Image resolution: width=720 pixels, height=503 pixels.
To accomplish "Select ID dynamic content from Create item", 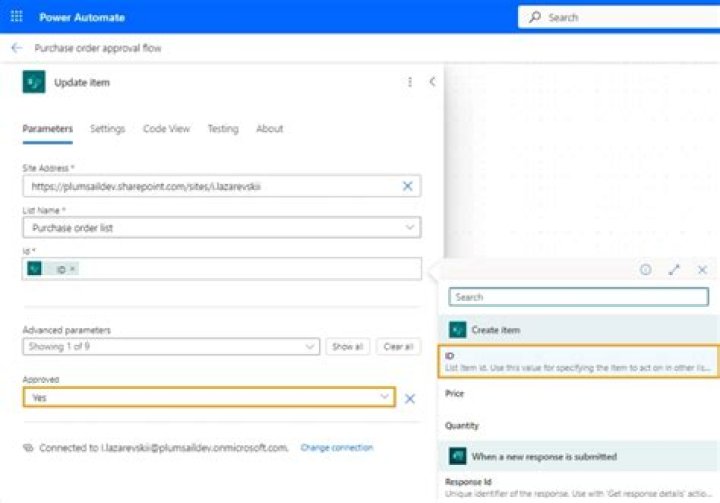I will point(579,362).
